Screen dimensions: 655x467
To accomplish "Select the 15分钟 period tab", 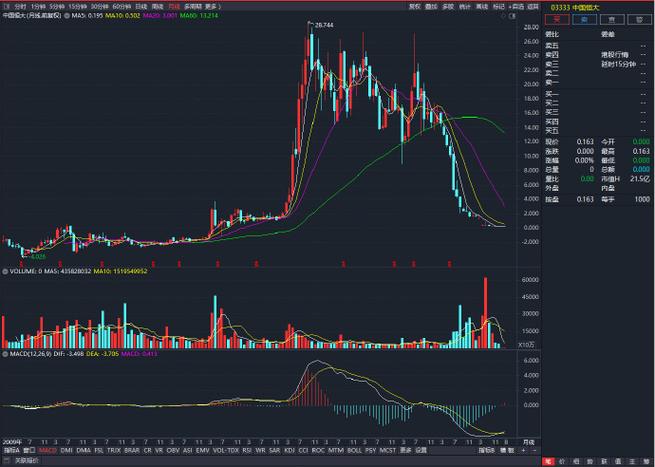I will tap(77, 7).
